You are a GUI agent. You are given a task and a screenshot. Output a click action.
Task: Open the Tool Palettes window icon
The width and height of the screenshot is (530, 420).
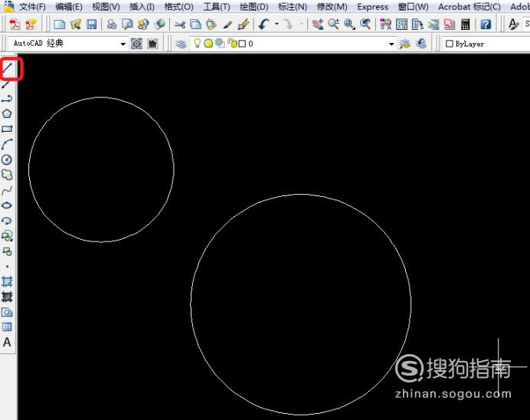(x=417, y=25)
